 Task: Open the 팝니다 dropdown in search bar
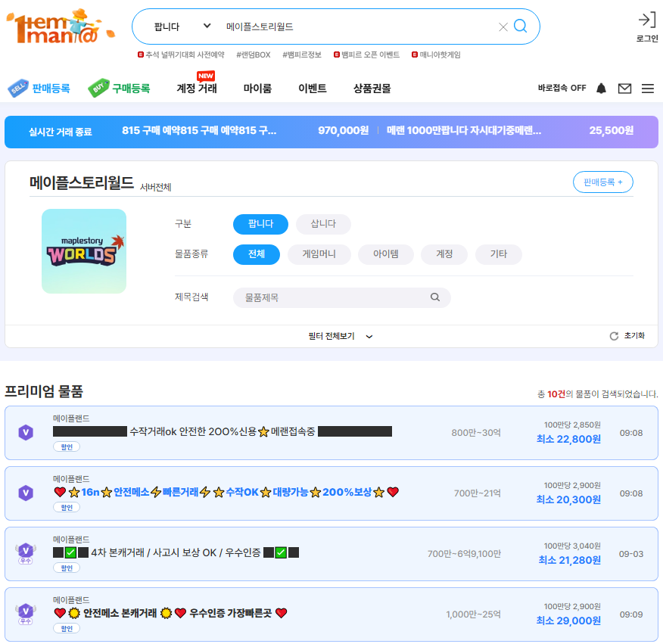pos(182,26)
